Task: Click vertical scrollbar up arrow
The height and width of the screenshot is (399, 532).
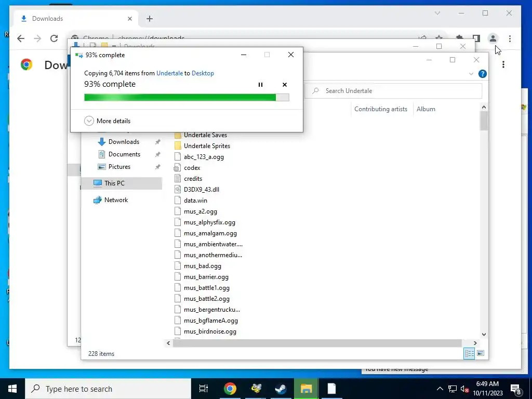Action: [484, 107]
